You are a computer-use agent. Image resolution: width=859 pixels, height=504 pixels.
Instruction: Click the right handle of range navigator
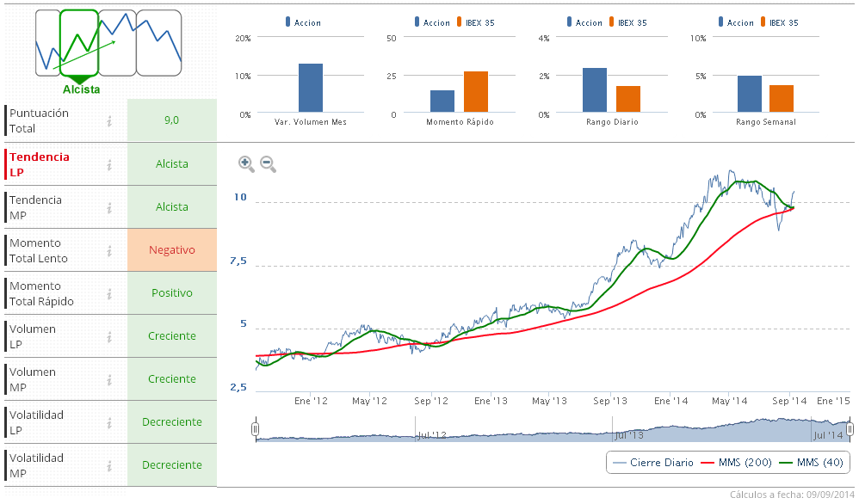point(850,428)
